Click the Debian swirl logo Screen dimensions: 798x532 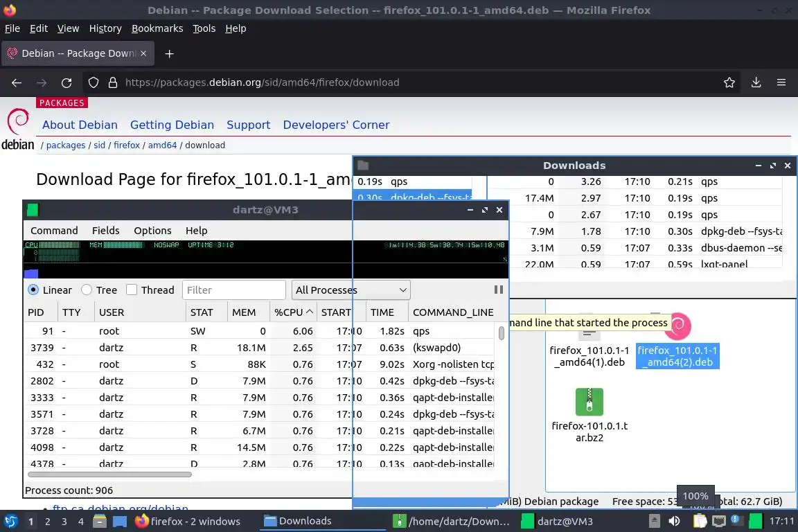(18, 122)
